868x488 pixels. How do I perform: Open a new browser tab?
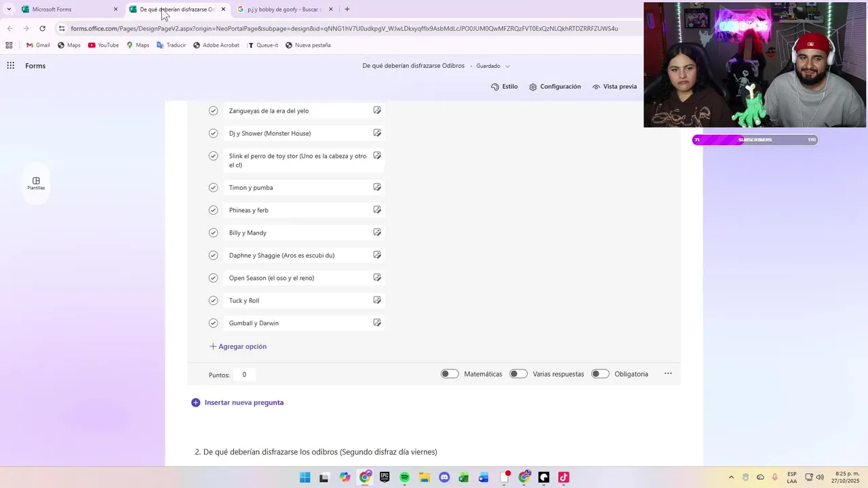coord(347,9)
